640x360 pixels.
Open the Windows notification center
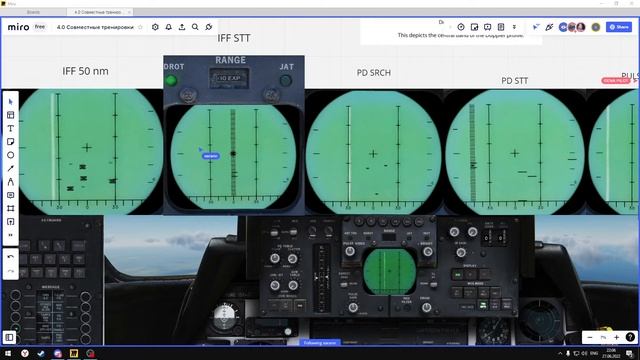(630, 353)
